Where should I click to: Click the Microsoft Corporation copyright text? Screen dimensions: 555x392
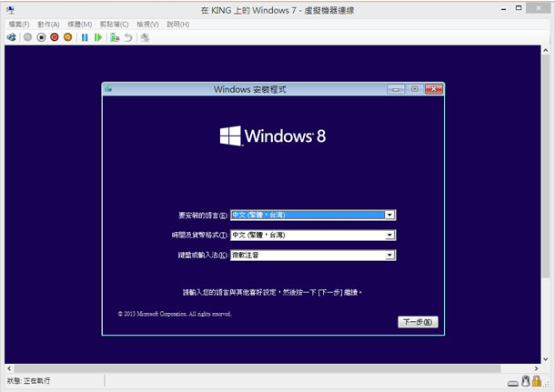tap(175, 314)
